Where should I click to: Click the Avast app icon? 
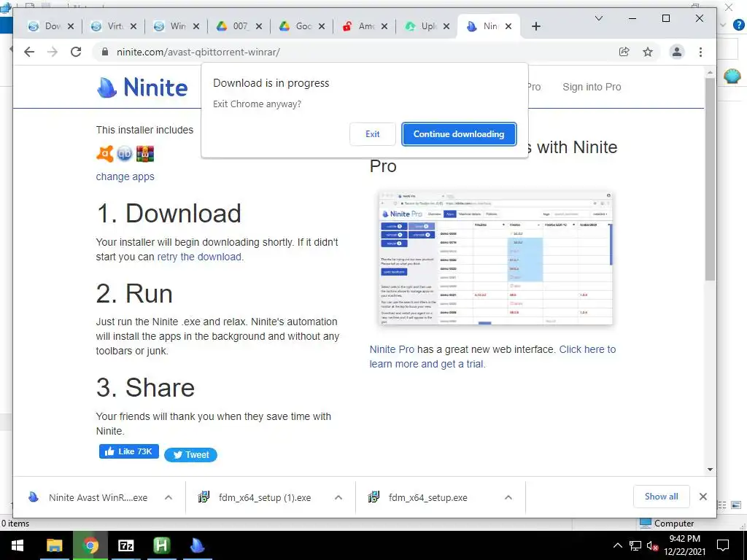click(105, 154)
